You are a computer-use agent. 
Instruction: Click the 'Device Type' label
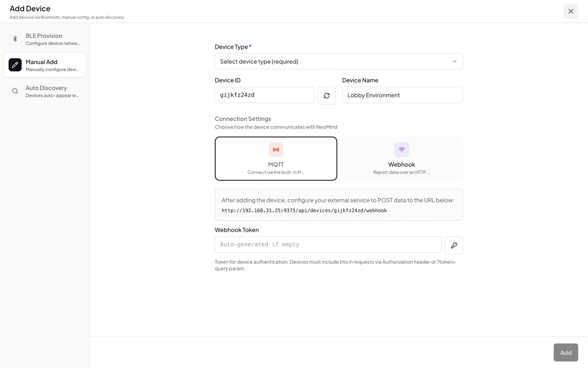232,47
